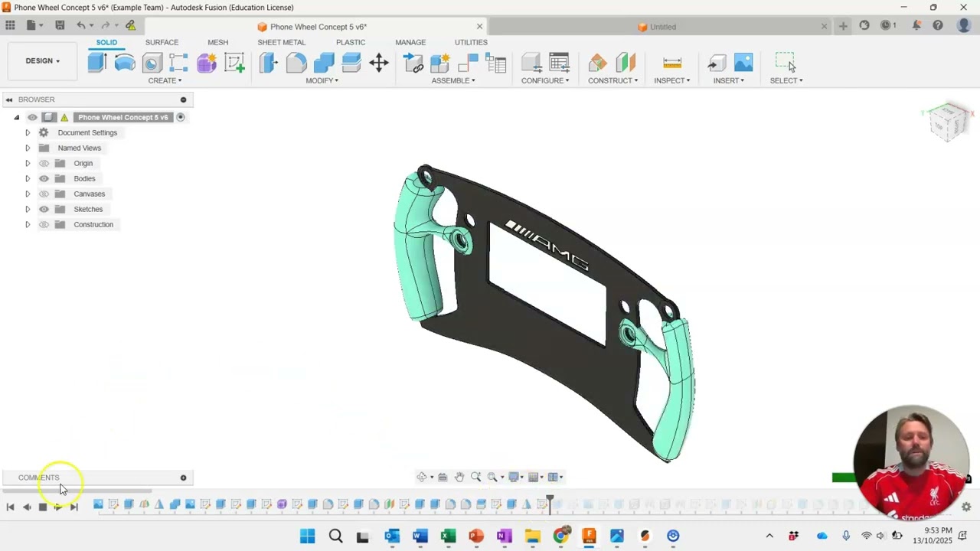Select the As-Built Joint tool icon
Viewport: 980px width, 551px height.
point(468,63)
